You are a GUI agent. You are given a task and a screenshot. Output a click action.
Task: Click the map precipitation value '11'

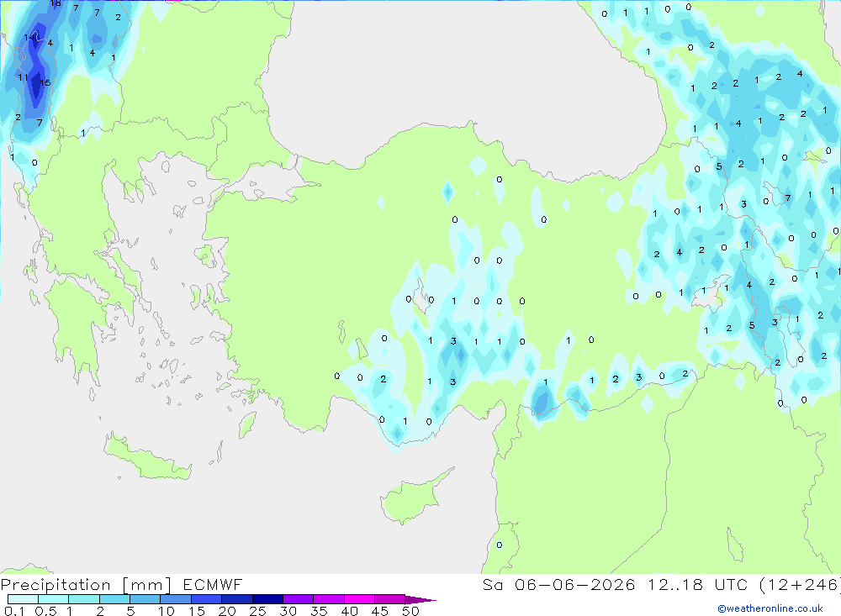(x=23, y=78)
